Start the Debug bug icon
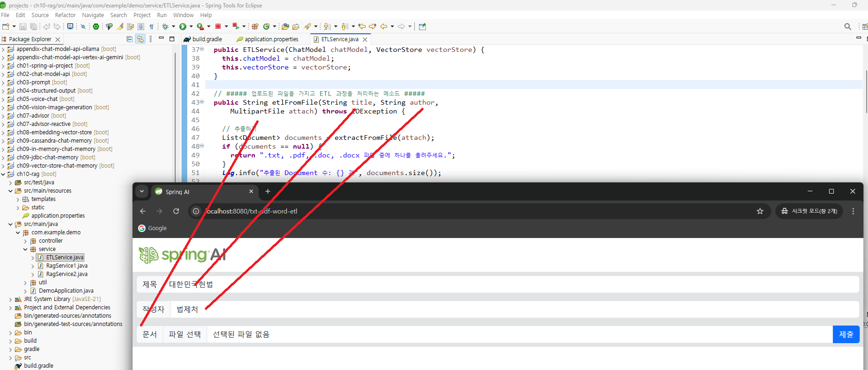Screen dimensions: 868x370 click(165, 26)
